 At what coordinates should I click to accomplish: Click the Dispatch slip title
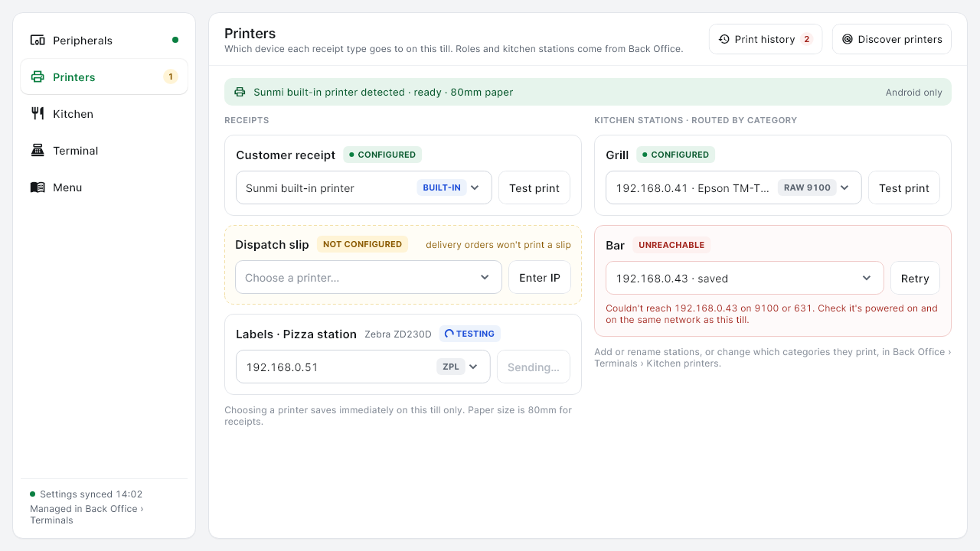(273, 245)
